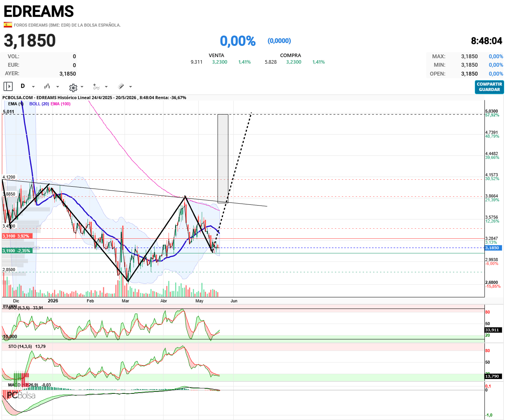The height and width of the screenshot is (420, 508).
Task: Click the MAX value 3,1850
Action: 469,56
